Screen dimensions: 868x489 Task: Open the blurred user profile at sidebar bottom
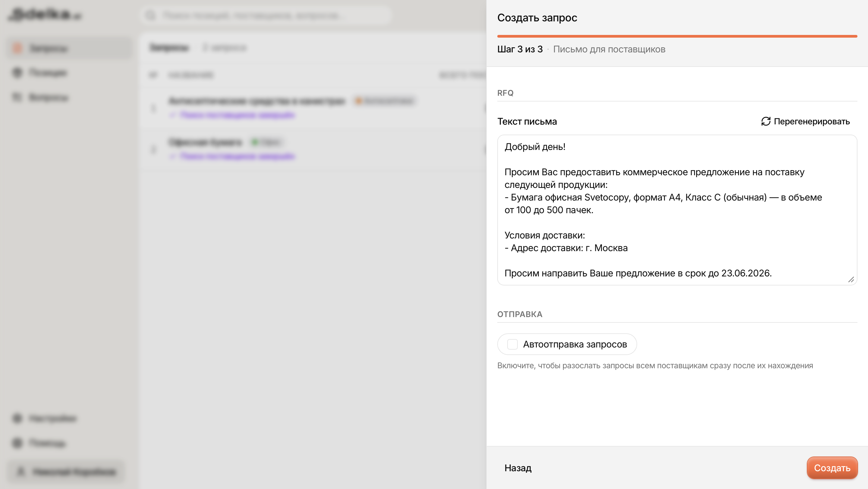pyautogui.click(x=66, y=472)
